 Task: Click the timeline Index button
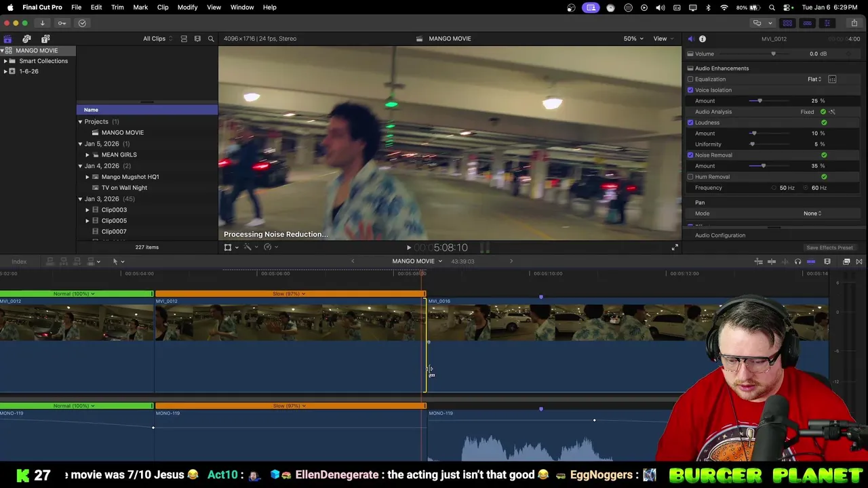(x=19, y=262)
